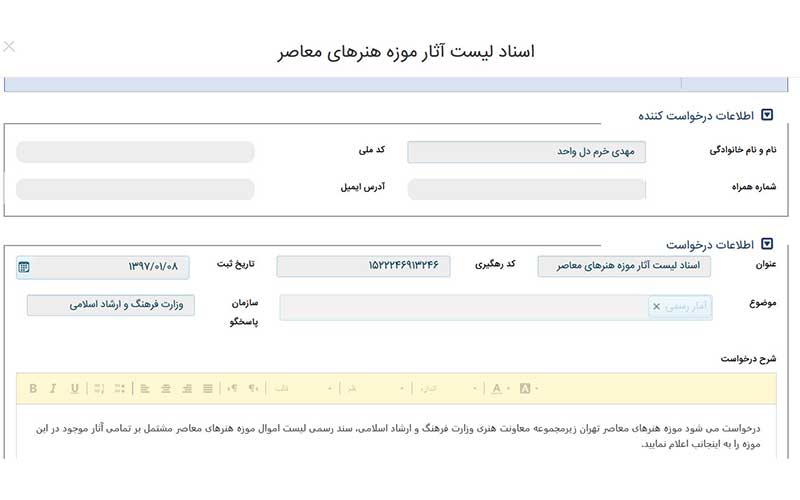Set text direction to right-to-left
800x500 pixels.
point(254,388)
